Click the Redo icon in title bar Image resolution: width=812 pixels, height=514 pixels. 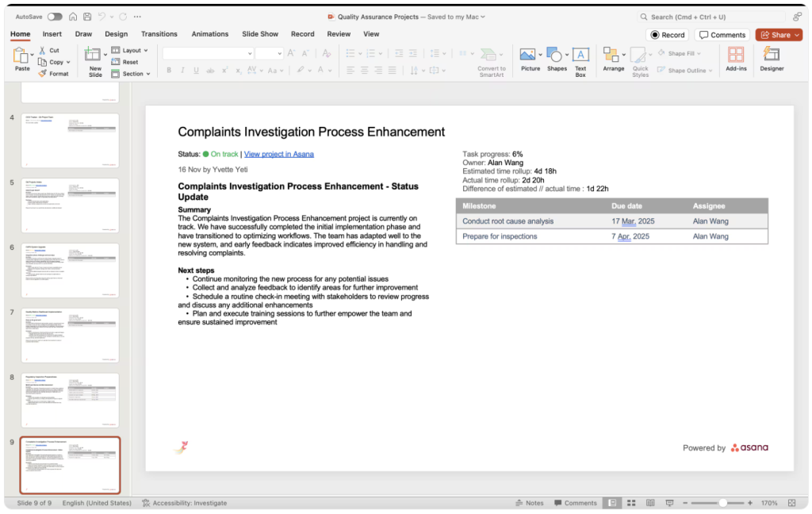pos(123,17)
